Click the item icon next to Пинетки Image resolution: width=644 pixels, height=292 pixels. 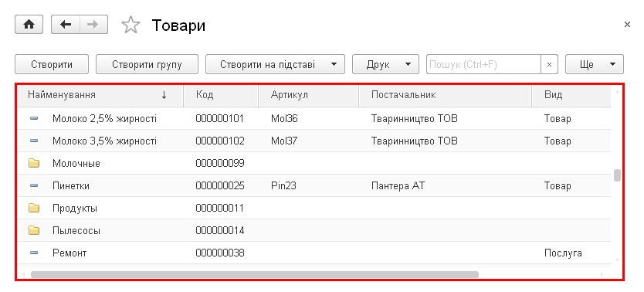[34, 185]
